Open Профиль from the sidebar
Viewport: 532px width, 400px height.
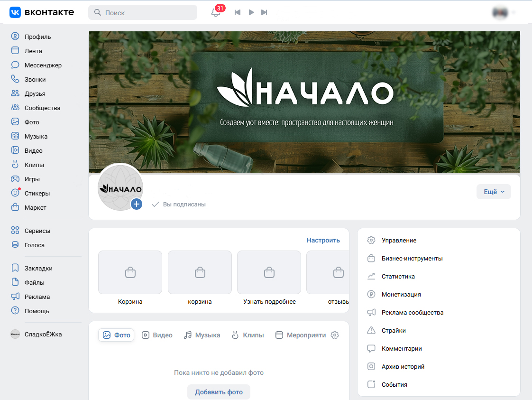37,37
